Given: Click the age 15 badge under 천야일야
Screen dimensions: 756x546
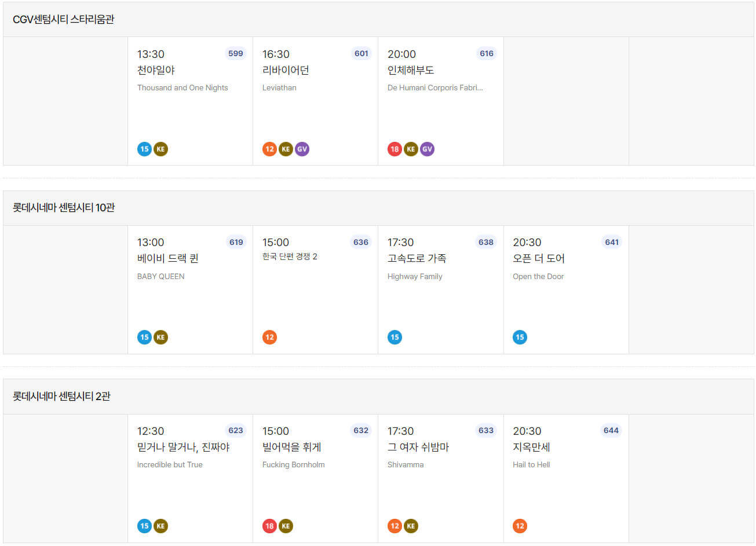Looking at the screenshot, I should click(144, 149).
